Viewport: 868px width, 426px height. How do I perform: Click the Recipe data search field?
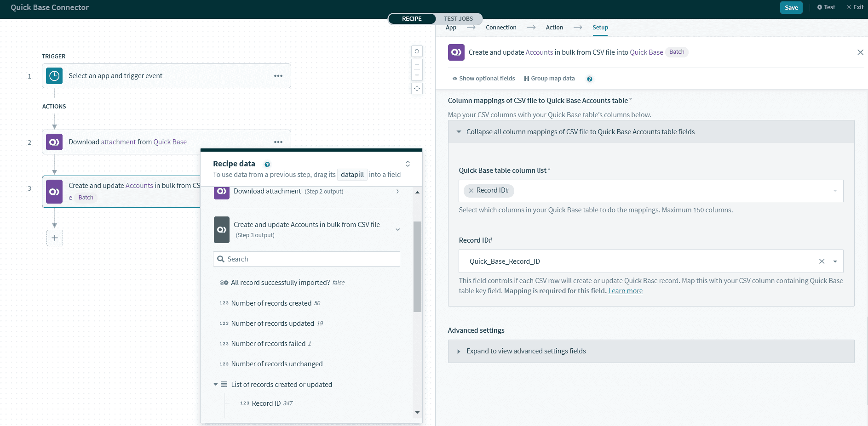coord(307,259)
